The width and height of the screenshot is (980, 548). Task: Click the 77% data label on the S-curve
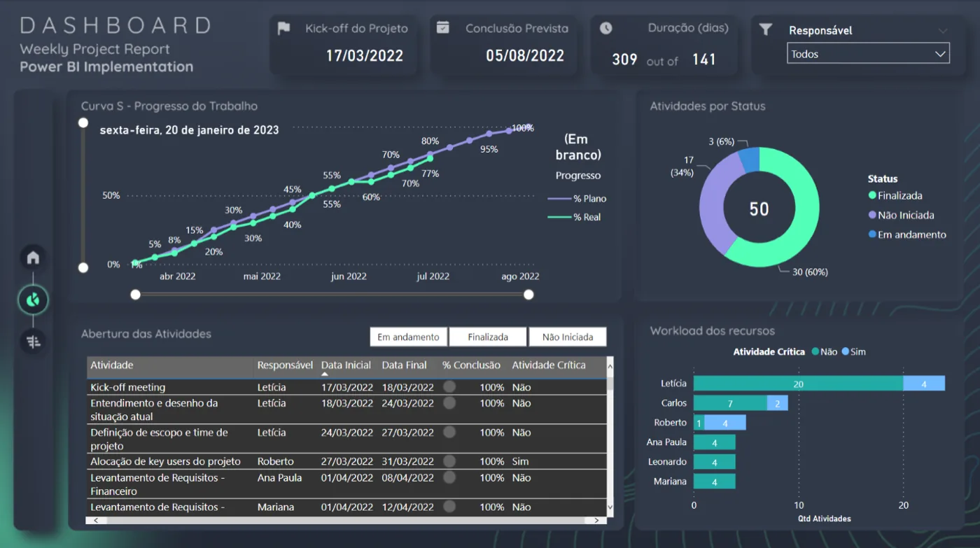pos(430,174)
